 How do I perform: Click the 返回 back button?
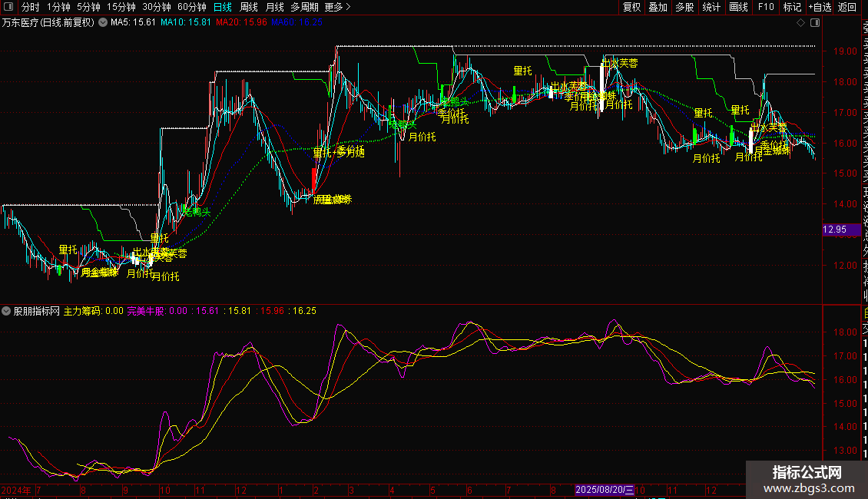[846, 7]
